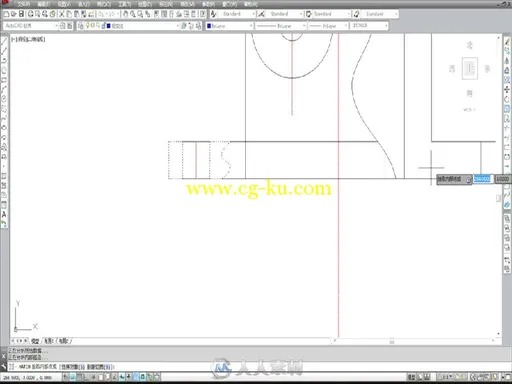Open the first menu (文件) in menu bar
This screenshot has width=512, height=384.
tap(23, 4)
